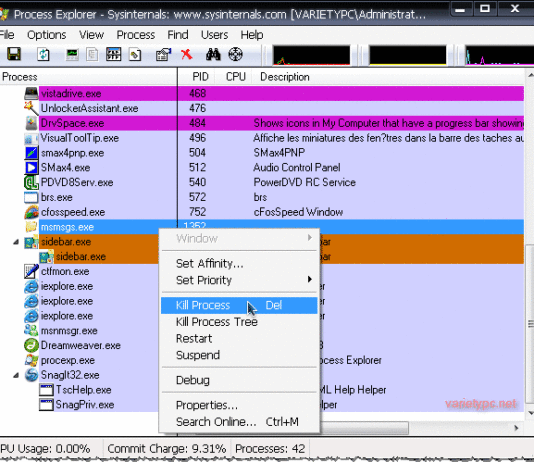534x462 pixels.
Task: Sort by the Description column header
Action: click(x=388, y=77)
